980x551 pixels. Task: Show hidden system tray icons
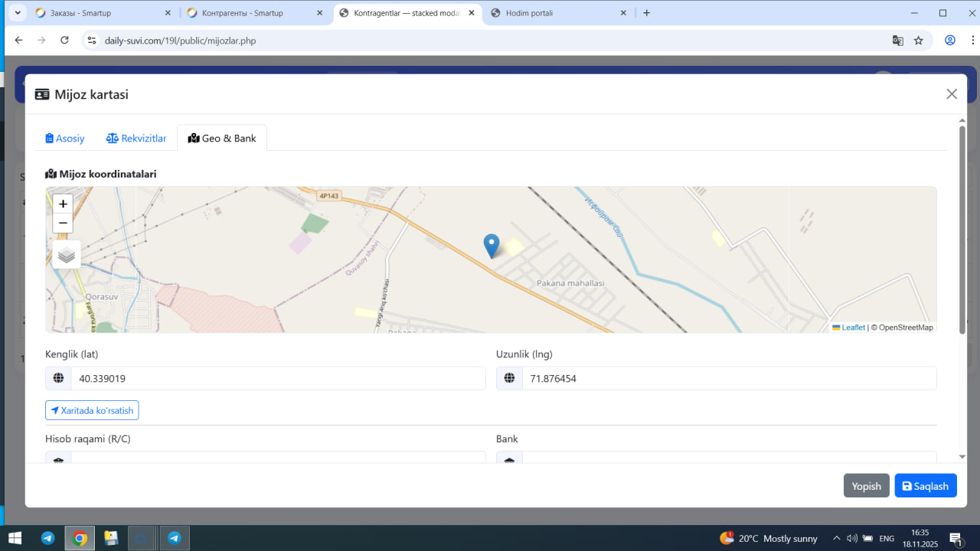[837, 538]
